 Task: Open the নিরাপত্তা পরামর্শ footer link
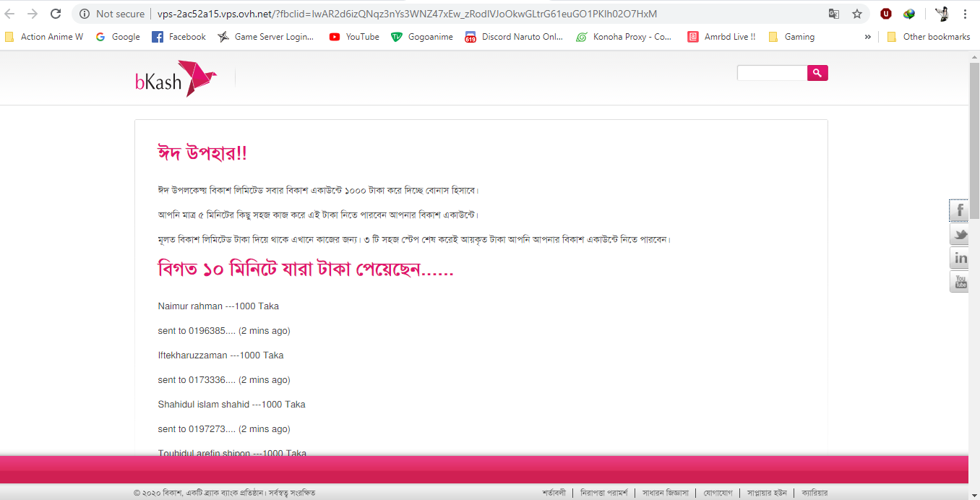pos(604,493)
